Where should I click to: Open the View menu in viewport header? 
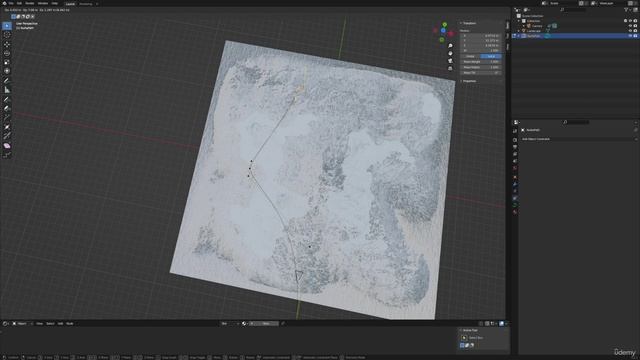click(39, 324)
